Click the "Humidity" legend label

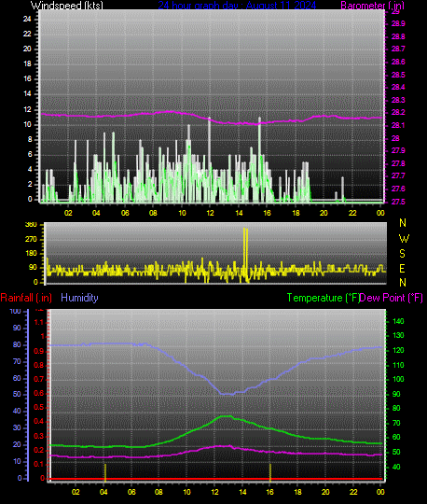[x=79, y=298]
